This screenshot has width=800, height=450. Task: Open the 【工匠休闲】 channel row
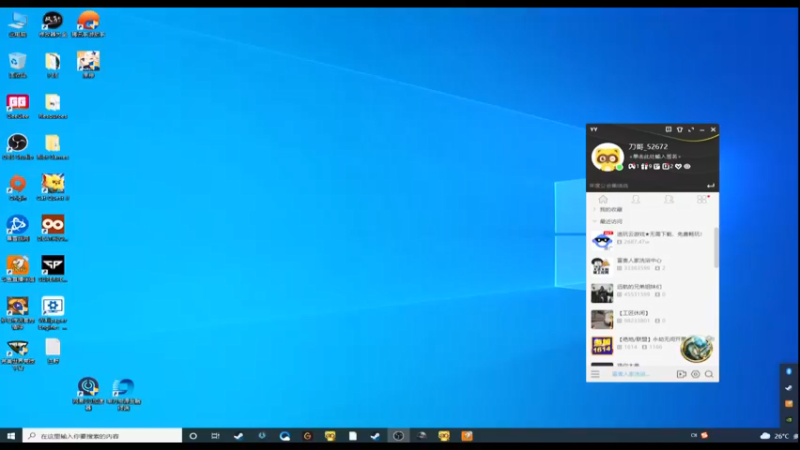tap(652, 318)
